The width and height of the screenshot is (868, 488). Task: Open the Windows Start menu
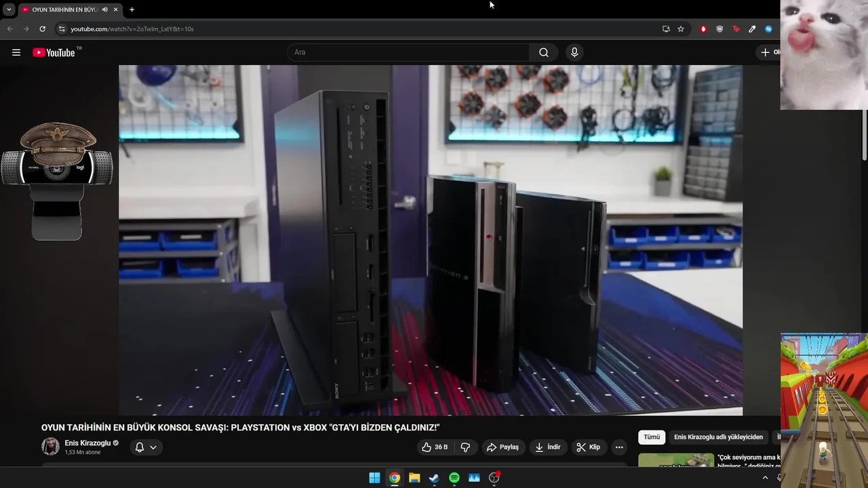point(374,478)
